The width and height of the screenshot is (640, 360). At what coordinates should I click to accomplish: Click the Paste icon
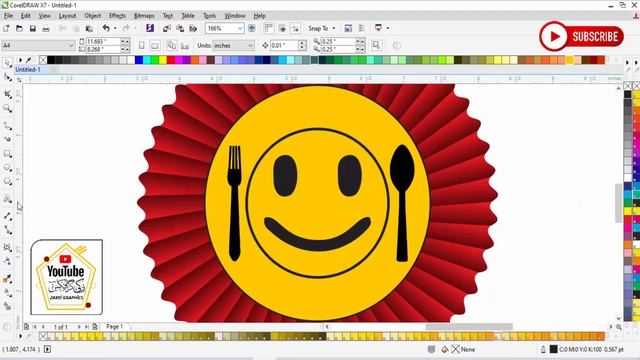pyautogui.click(x=89, y=28)
